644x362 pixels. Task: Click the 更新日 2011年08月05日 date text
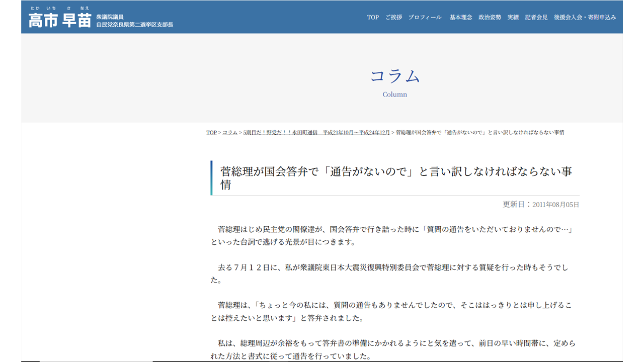coord(541,205)
